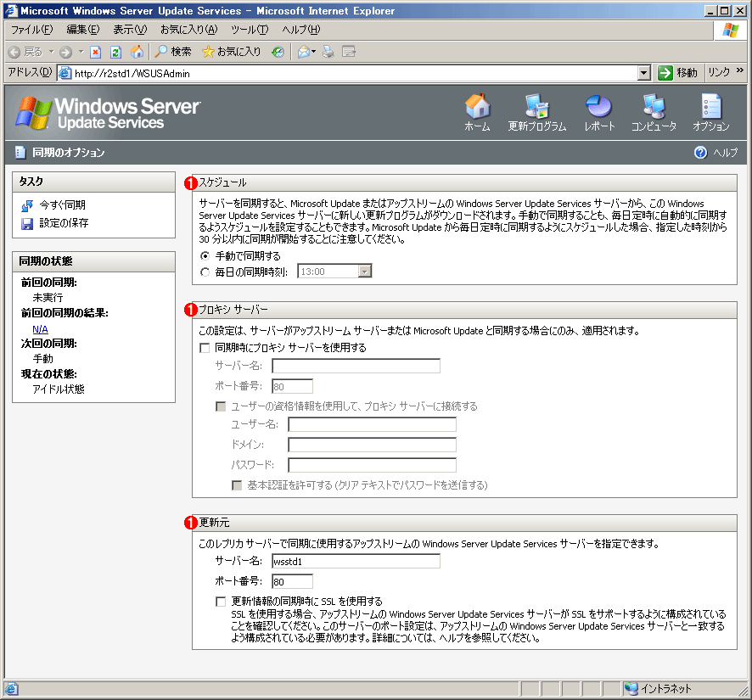Click 手動 next sync value

42,359
